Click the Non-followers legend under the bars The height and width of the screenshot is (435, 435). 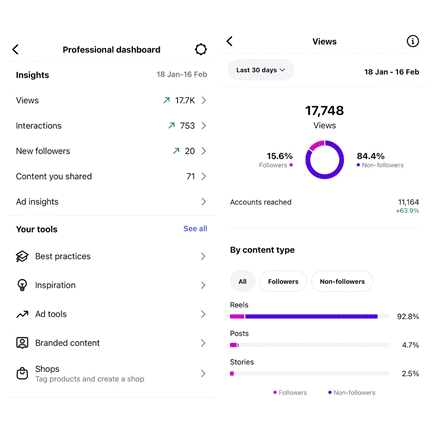click(352, 393)
